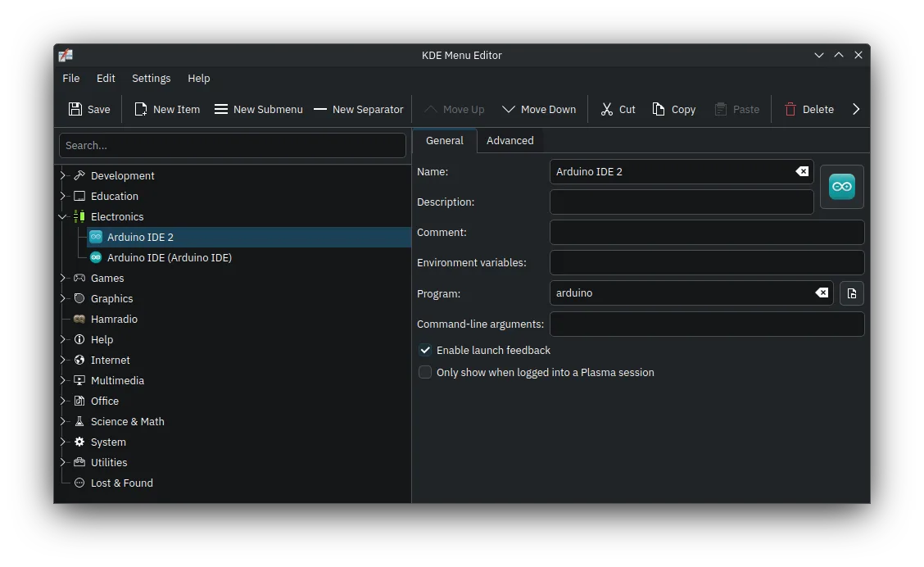The width and height of the screenshot is (924, 567).
Task: Expand the Development category
Action: [x=62, y=175]
